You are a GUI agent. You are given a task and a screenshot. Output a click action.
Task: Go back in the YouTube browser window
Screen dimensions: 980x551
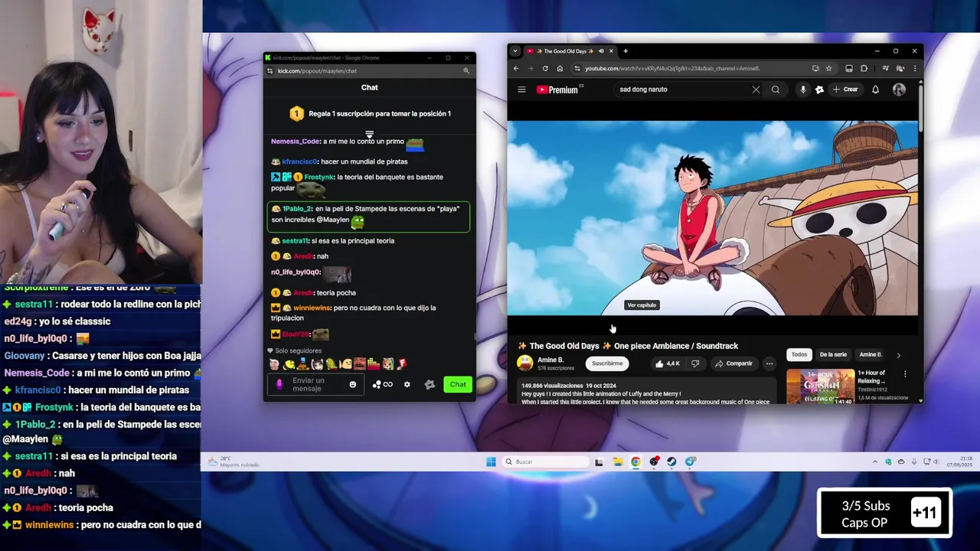point(516,68)
